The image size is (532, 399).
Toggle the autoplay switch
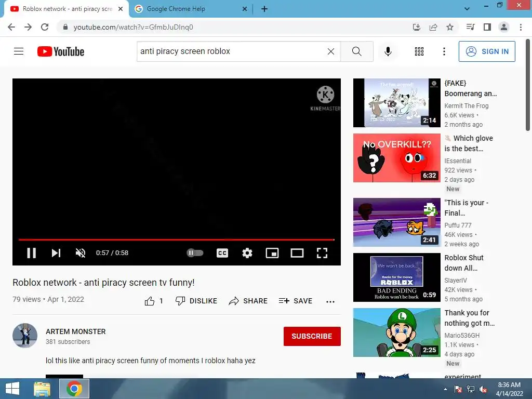pyautogui.click(x=195, y=253)
